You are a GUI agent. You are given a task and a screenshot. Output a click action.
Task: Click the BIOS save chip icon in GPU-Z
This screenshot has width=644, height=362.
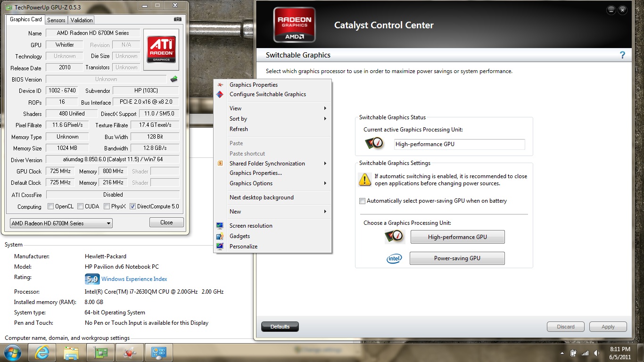(x=174, y=79)
